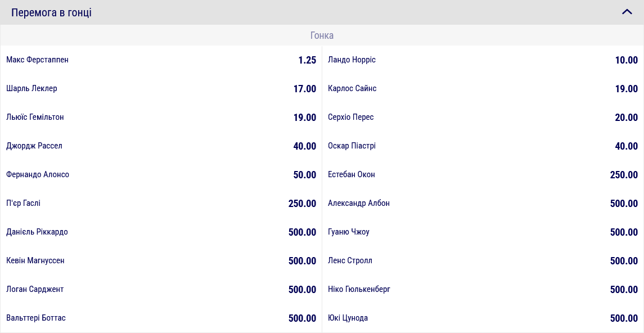Choose Гуаню Чжоу odds 500.00
644x333 pixels.
(x=624, y=232)
